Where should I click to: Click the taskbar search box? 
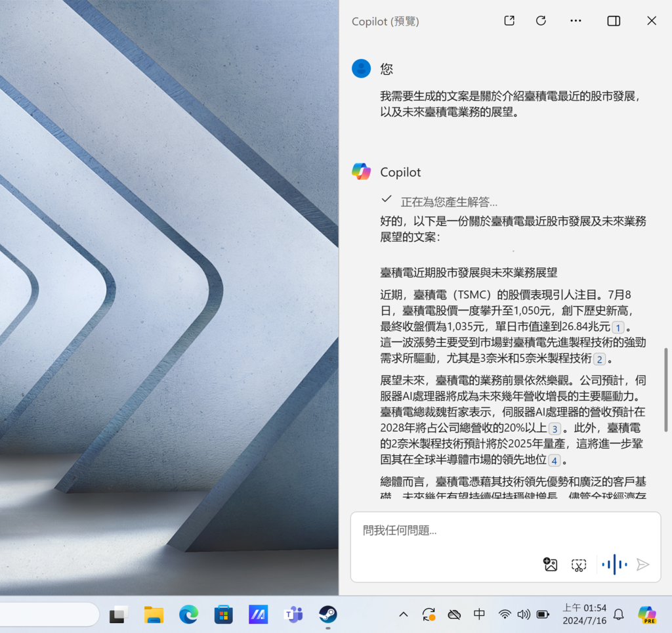click(x=49, y=615)
